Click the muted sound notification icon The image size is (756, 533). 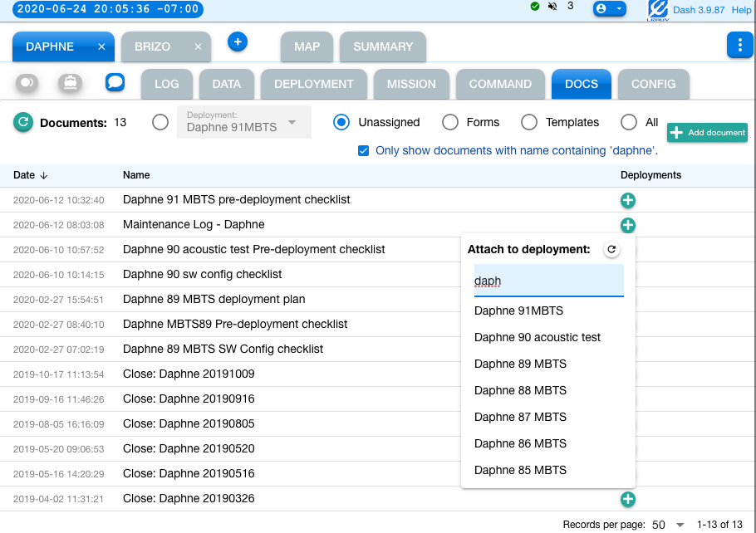tap(553, 7)
